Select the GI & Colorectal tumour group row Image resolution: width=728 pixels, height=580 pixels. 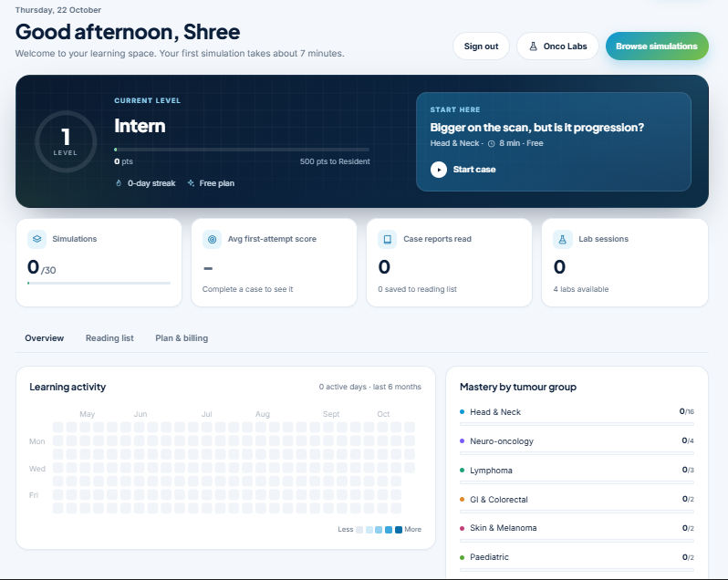coord(577,504)
